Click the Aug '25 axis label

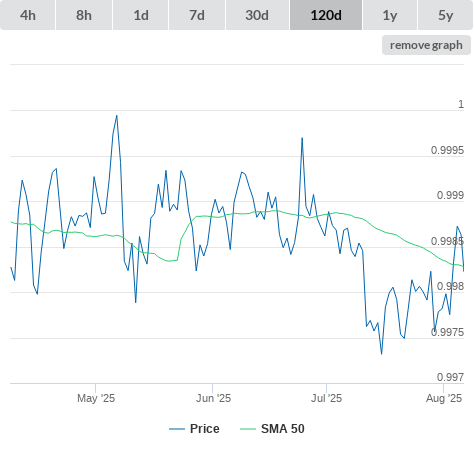tap(444, 398)
